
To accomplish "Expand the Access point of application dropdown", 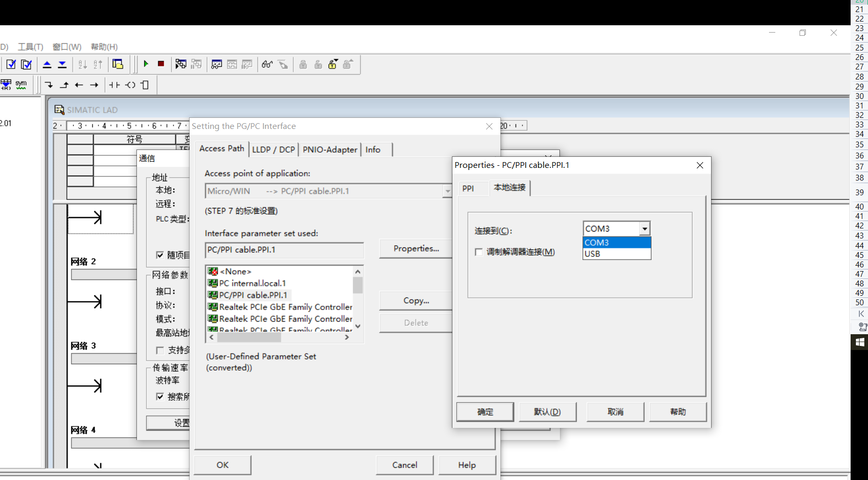I will pyautogui.click(x=447, y=191).
